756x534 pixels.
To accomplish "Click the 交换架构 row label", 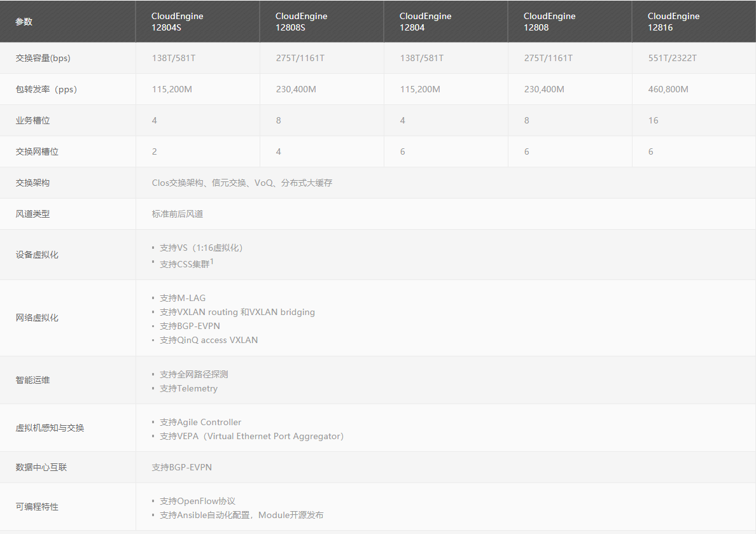I will (x=32, y=183).
